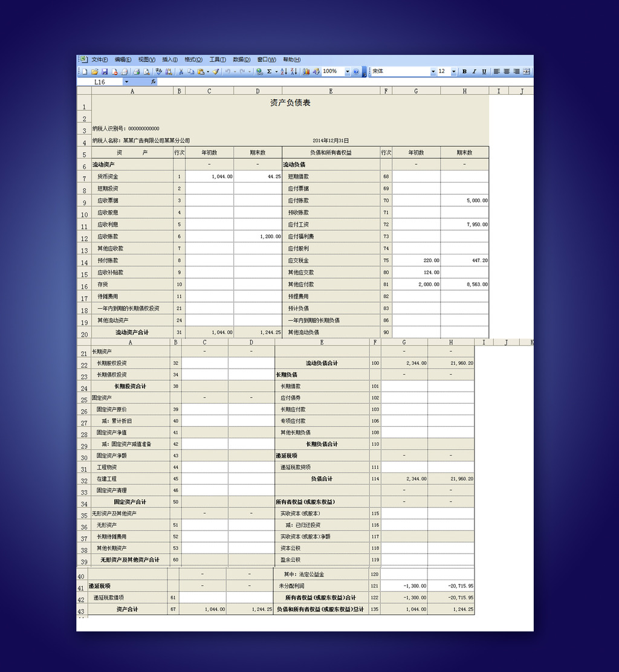This screenshot has width=619, height=672.
Task: Toggle underline formatting
Action: 484,71
